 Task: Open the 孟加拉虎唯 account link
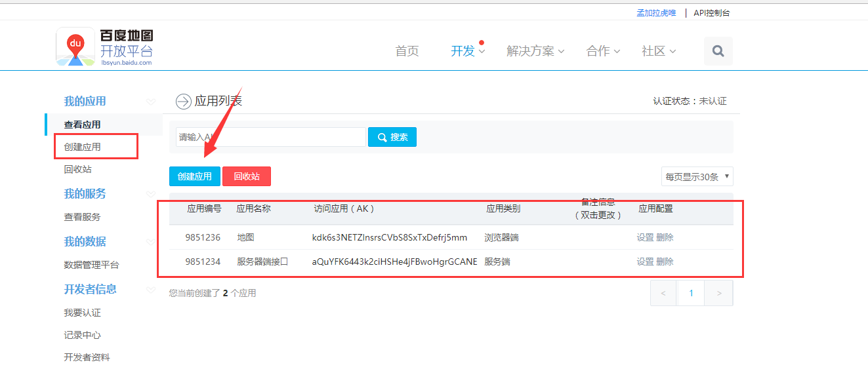click(656, 13)
